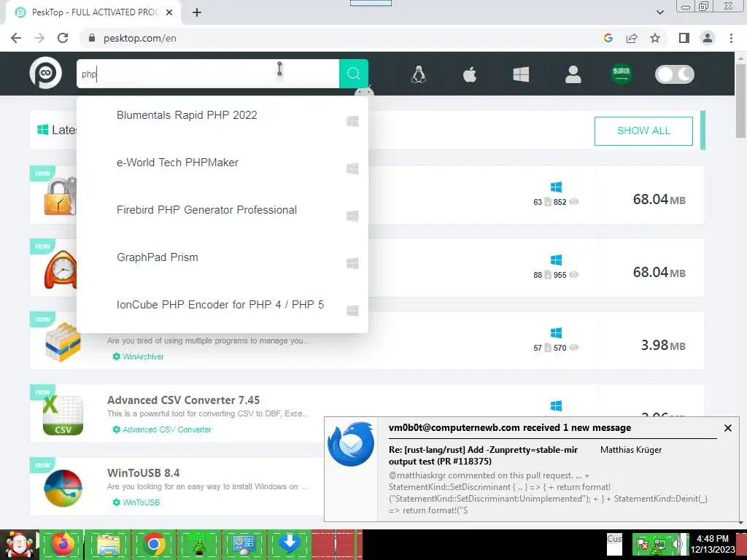Click the teal search magnifier button

[x=354, y=74]
